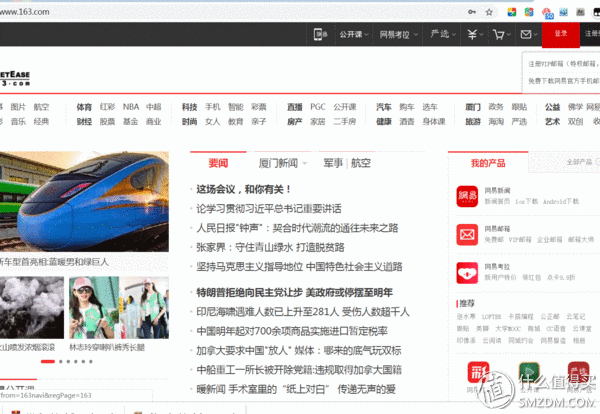The height and width of the screenshot is (414, 600).
Task: Open the mobile client phone icon in top bar
Action: [320, 34]
